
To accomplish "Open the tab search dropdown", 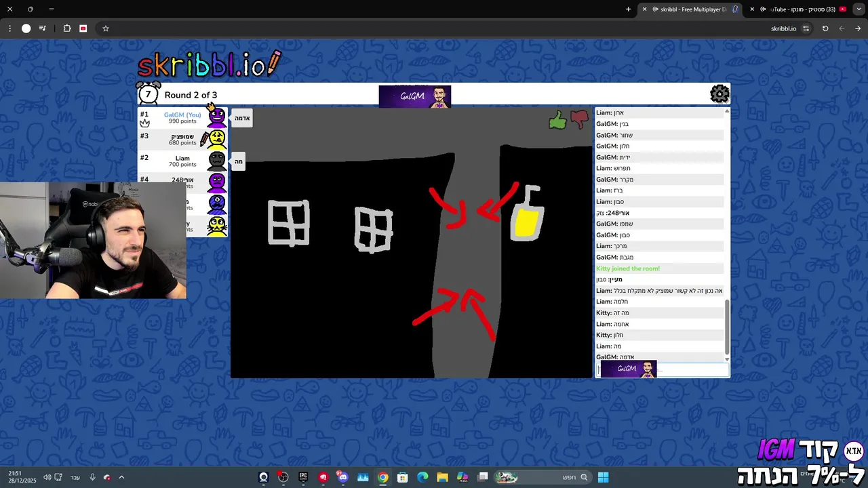I will click(859, 9).
